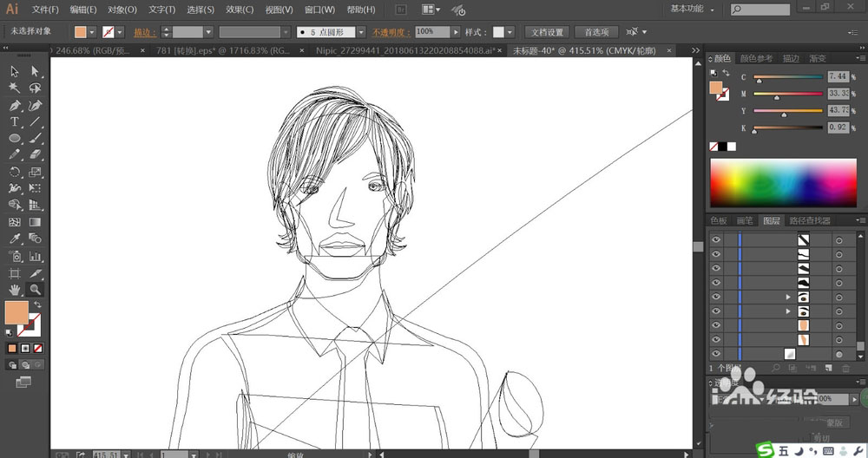Image resolution: width=868 pixels, height=458 pixels.
Task: Pick the Shape Builder tool
Action: coord(15,206)
